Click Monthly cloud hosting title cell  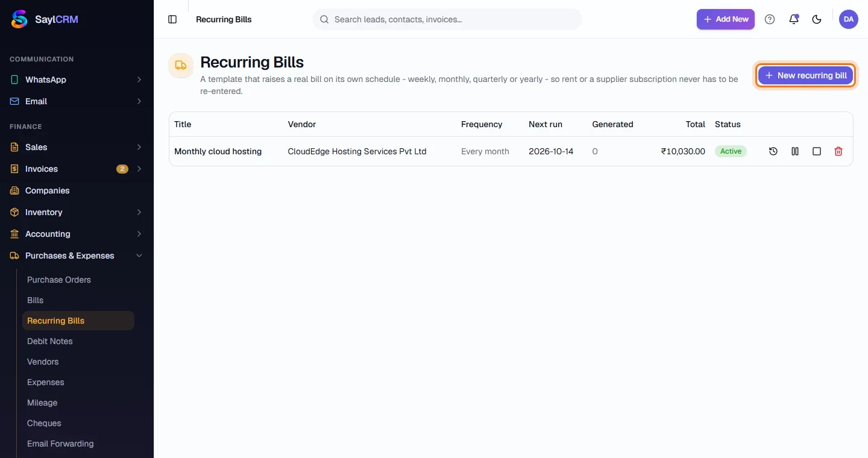point(218,151)
